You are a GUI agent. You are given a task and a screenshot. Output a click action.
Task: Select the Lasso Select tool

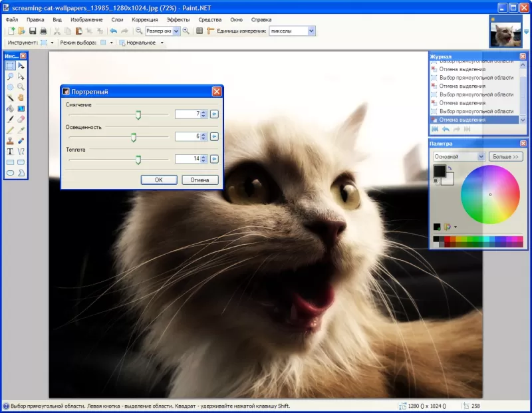tap(10, 76)
